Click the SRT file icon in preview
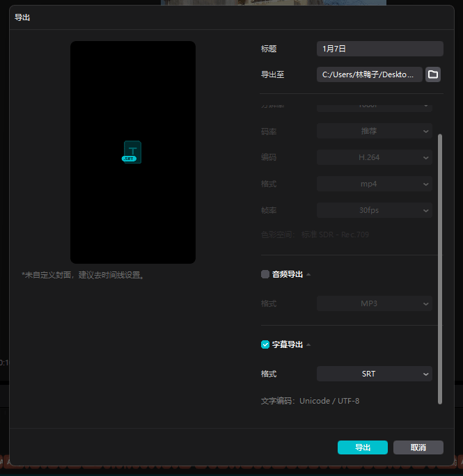The height and width of the screenshot is (476, 463). [132, 152]
